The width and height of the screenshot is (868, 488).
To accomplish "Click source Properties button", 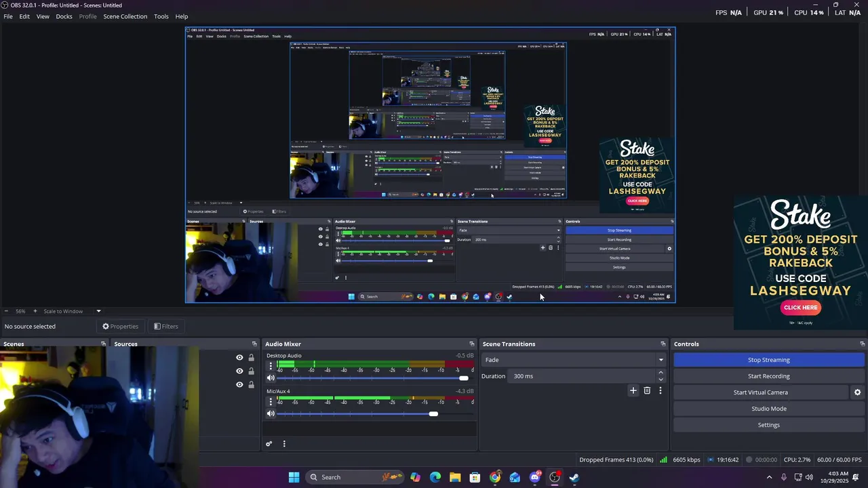I will coord(120,326).
